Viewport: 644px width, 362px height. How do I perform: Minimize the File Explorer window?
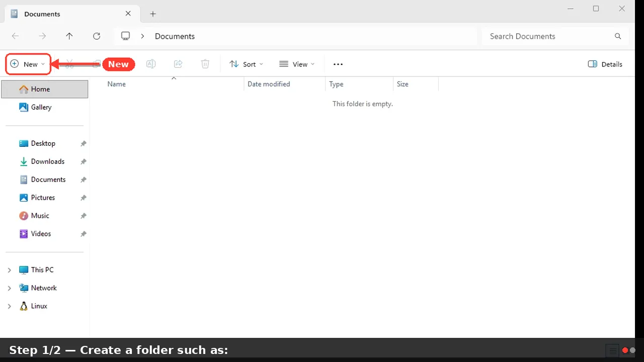tap(570, 9)
